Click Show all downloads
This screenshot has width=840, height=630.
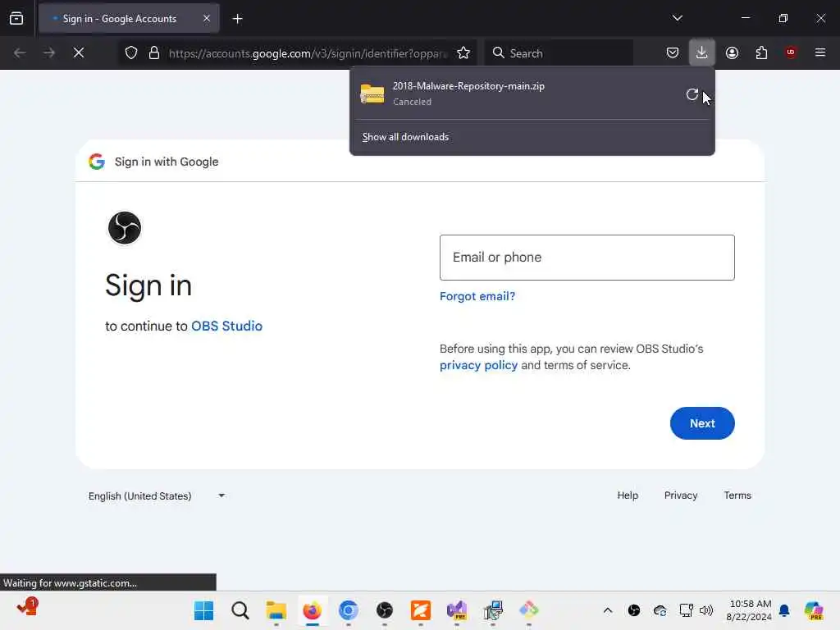pos(405,137)
